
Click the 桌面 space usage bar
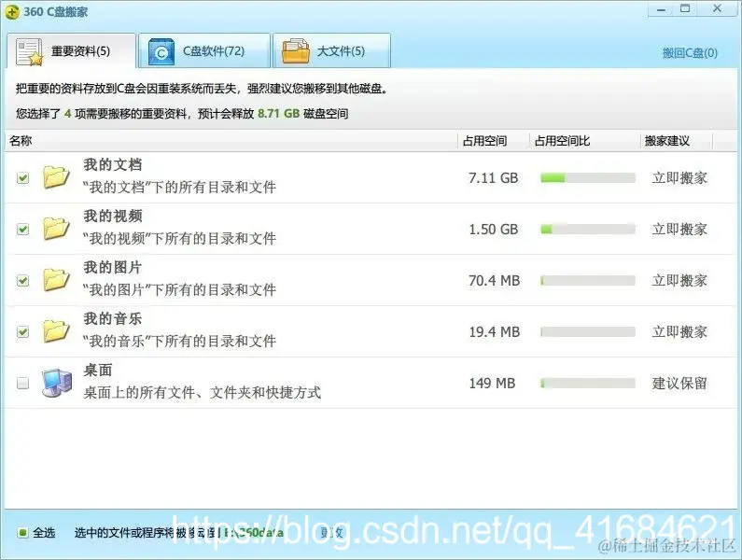click(x=588, y=383)
